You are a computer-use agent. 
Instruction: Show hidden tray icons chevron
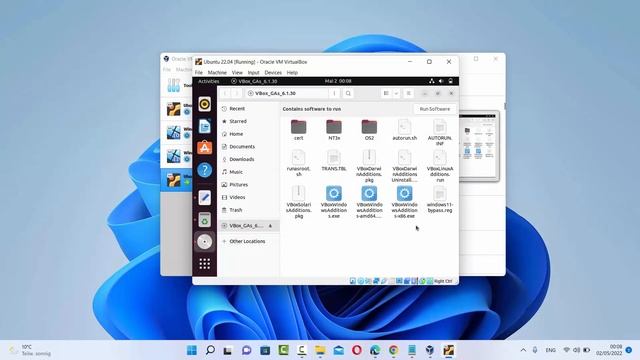click(x=523, y=350)
